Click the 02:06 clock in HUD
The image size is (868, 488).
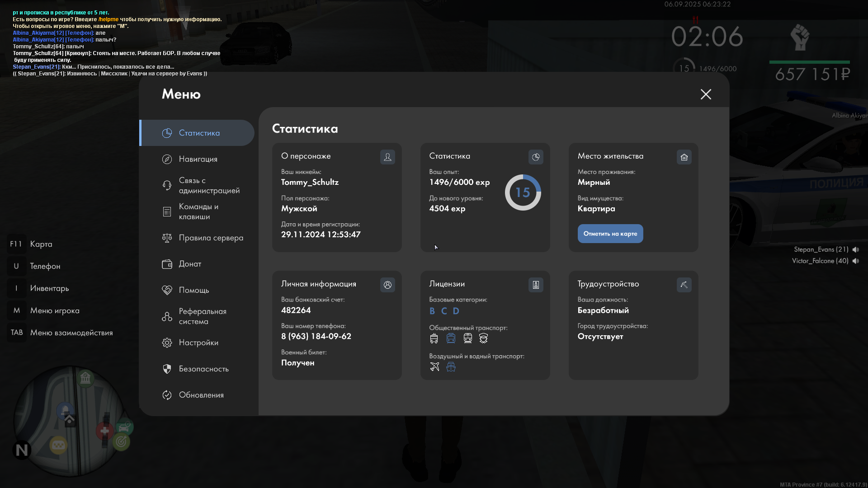(x=707, y=37)
